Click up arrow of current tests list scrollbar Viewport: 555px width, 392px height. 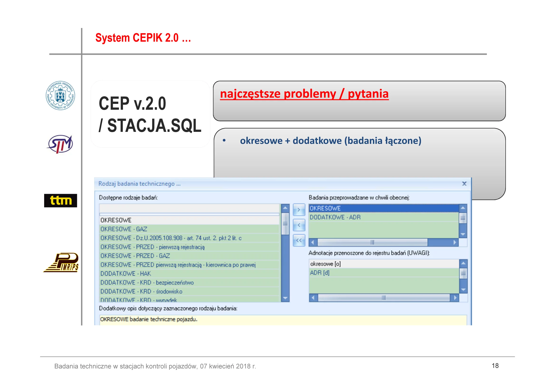tap(463, 208)
